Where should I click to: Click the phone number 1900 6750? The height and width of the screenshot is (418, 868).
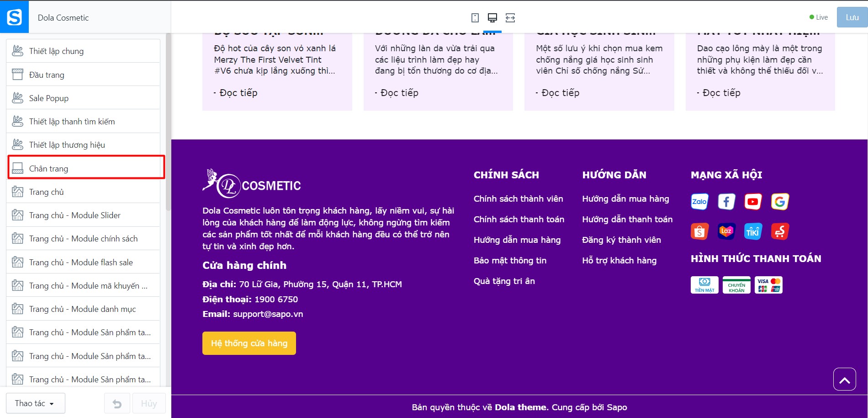(276, 299)
